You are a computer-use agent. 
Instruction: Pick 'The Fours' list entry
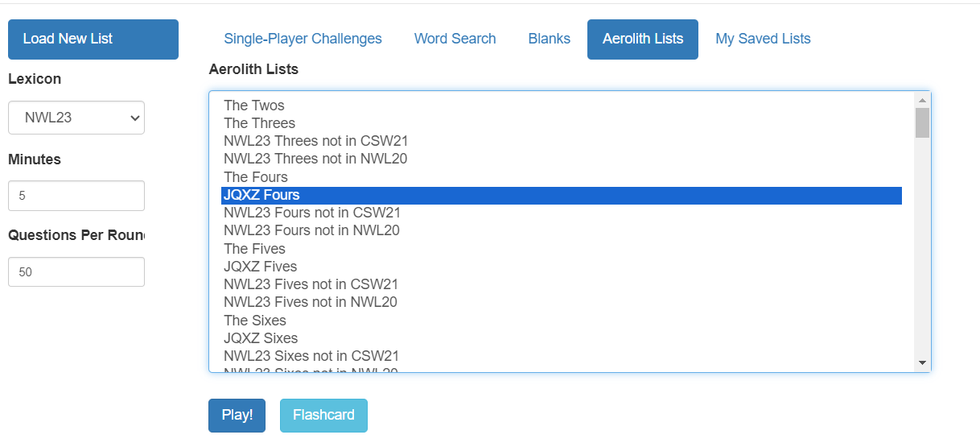point(256,177)
